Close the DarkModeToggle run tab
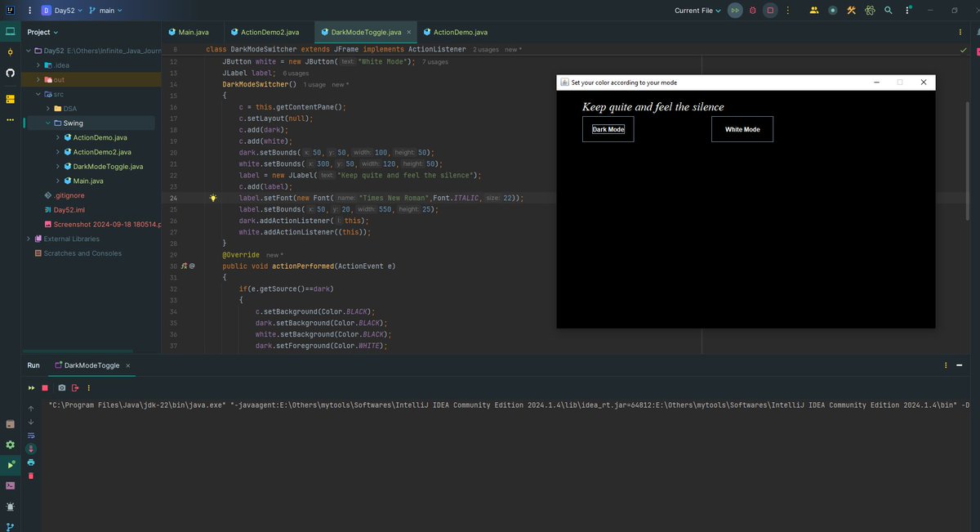 (x=128, y=365)
